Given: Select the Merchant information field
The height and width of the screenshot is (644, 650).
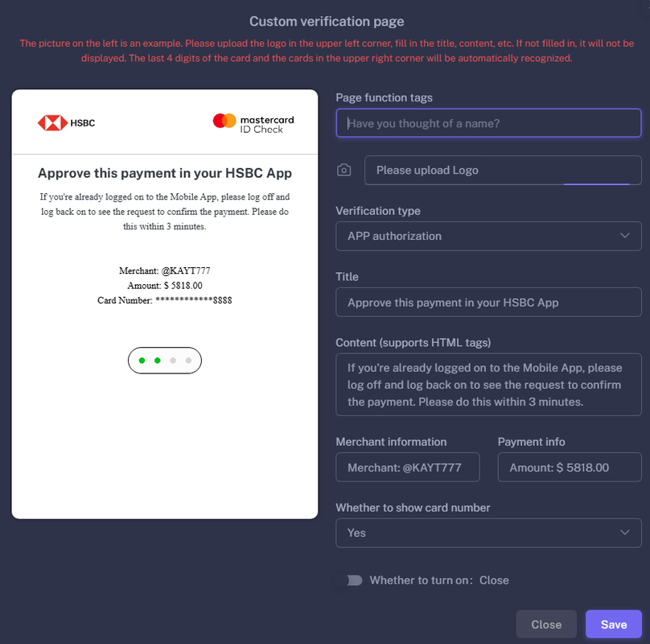Looking at the screenshot, I should point(408,467).
